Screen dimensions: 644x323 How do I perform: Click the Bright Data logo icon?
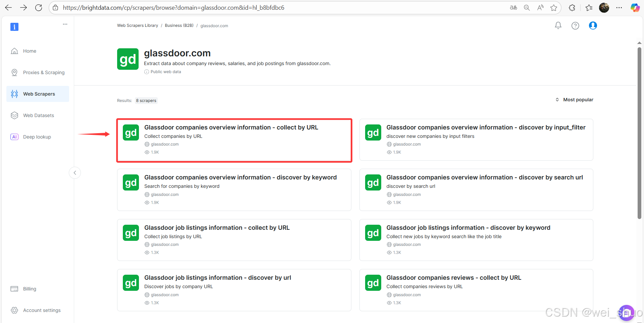click(x=14, y=27)
